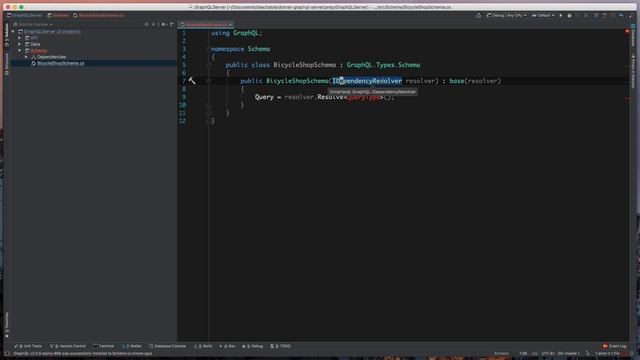This screenshot has width=640, height=360.
Task: Click the IDependencyResolver type in the constructor
Action: (367, 81)
